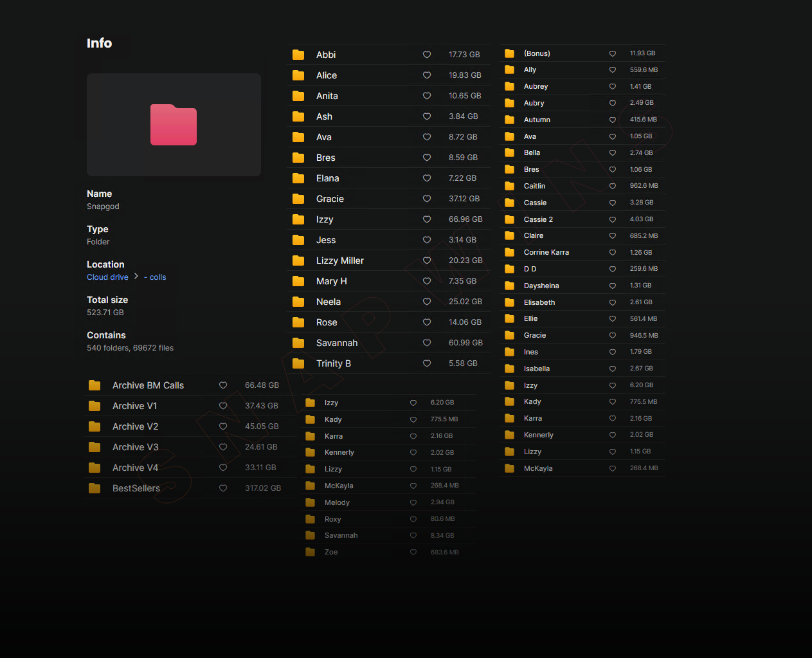Image resolution: width=812 pixels, height=658 pixels.
Task: Select the Melody folder icon
Action: click(x=310, y=502)
